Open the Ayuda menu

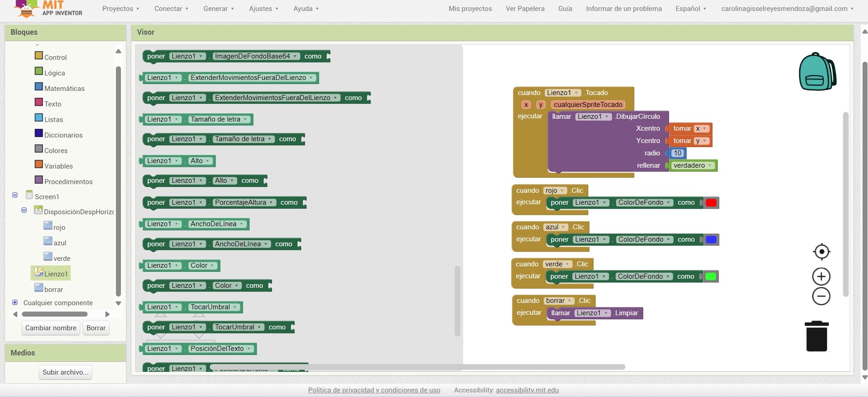(306, 9)
